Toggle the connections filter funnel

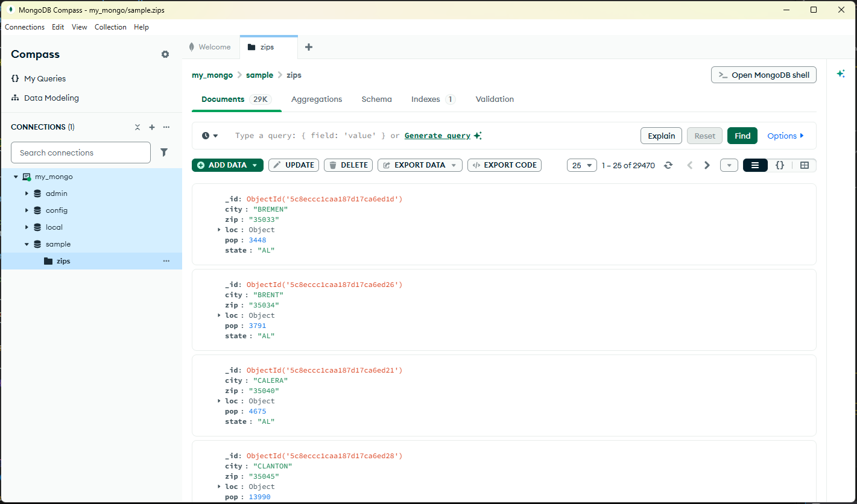(x=163, y=153)
